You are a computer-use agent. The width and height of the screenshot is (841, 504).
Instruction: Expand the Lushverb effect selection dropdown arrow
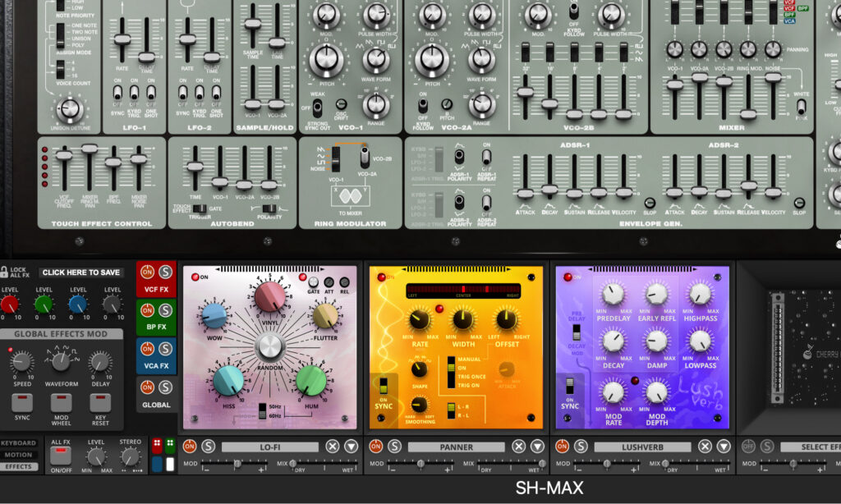[x=724, y=447]
